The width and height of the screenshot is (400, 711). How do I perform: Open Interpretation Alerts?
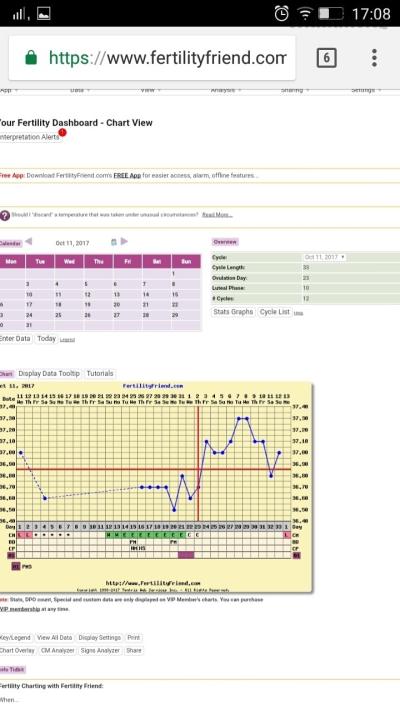[29, 137]
